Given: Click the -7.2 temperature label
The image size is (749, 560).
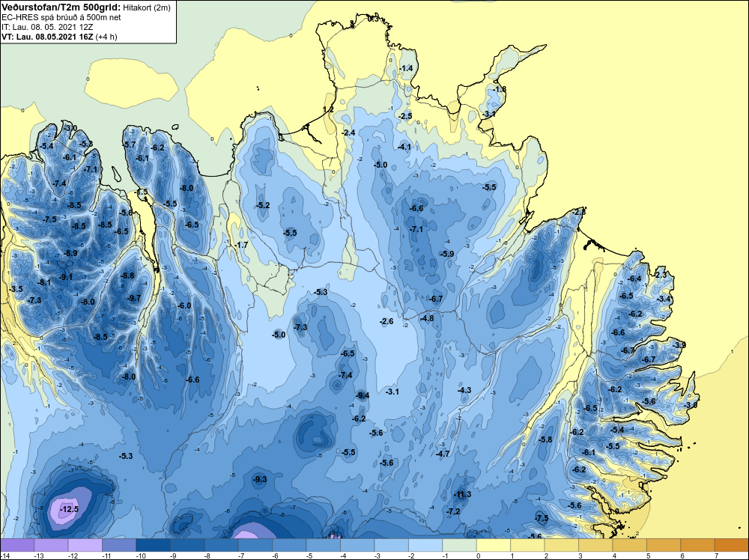Looking at the screenshot, I should [453, 511].
